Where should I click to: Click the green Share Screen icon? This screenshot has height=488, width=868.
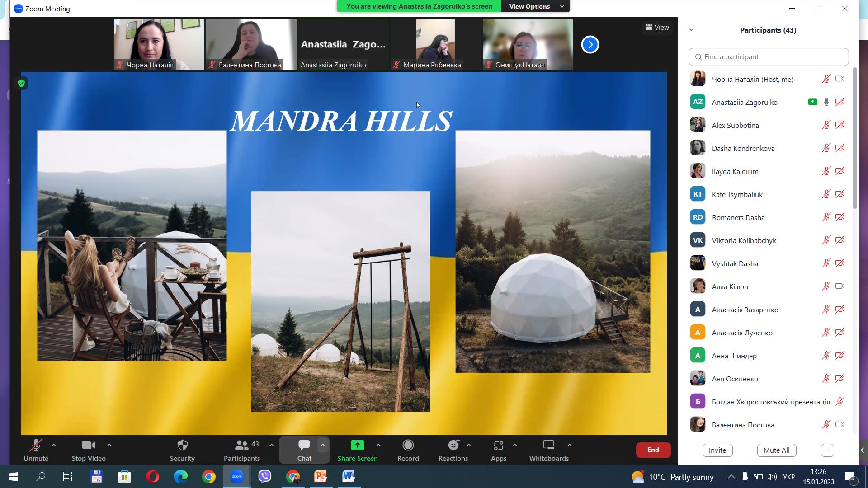coord(357,446)
